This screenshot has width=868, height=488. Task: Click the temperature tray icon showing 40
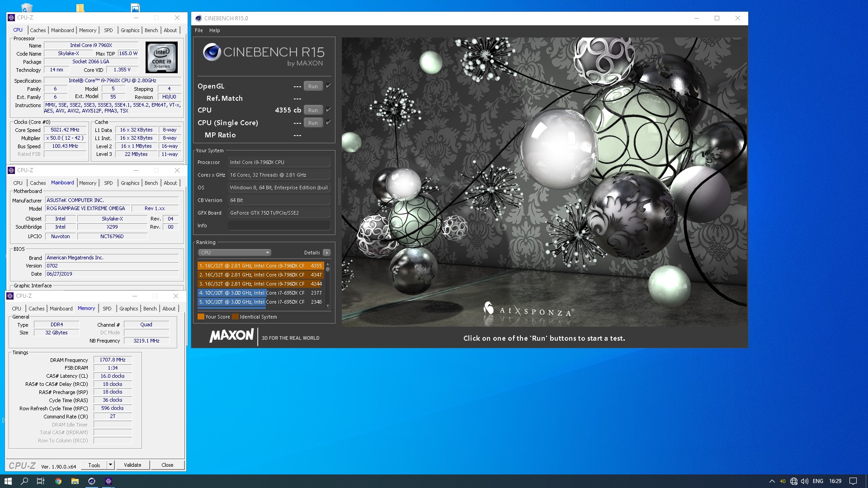[783, 481]
